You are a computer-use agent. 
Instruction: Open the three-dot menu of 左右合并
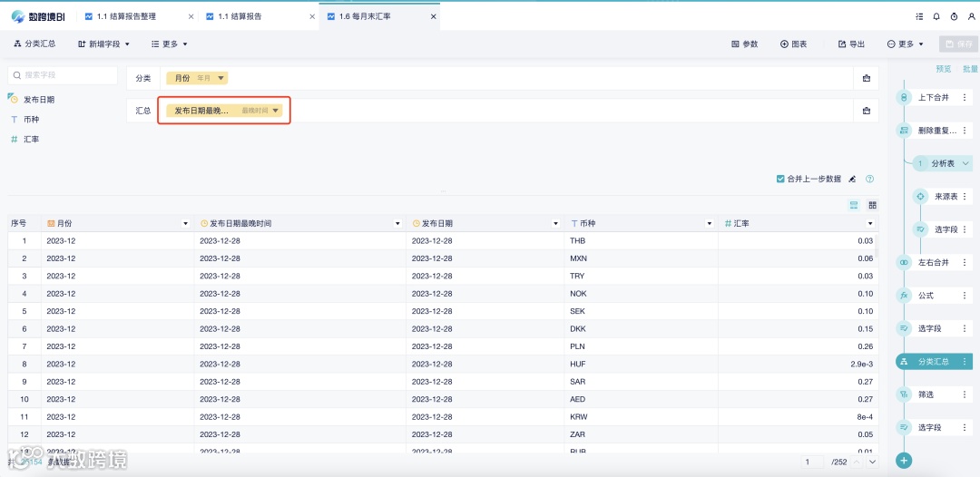coord(965,262)
